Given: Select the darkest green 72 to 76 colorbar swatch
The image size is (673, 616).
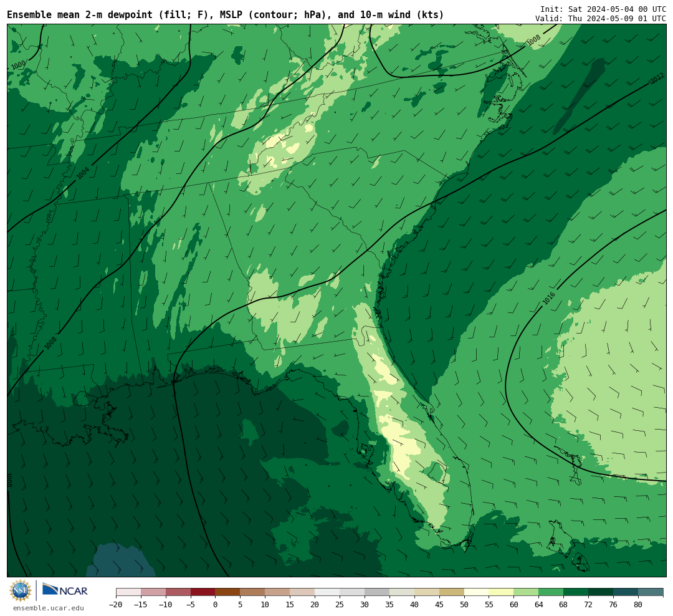Looking at the screenshot, I should [x=601, y=592].
